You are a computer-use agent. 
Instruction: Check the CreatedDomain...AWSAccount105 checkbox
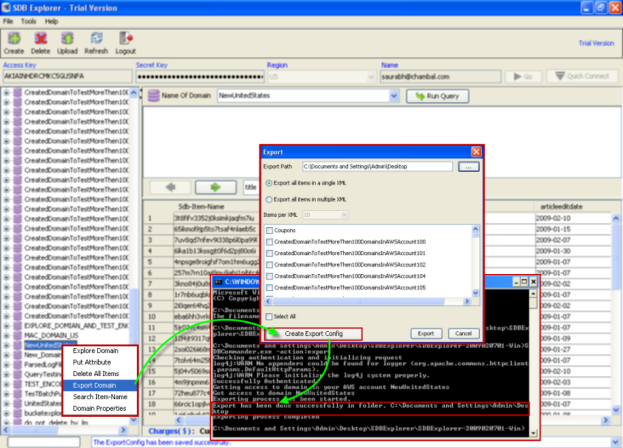269,288
